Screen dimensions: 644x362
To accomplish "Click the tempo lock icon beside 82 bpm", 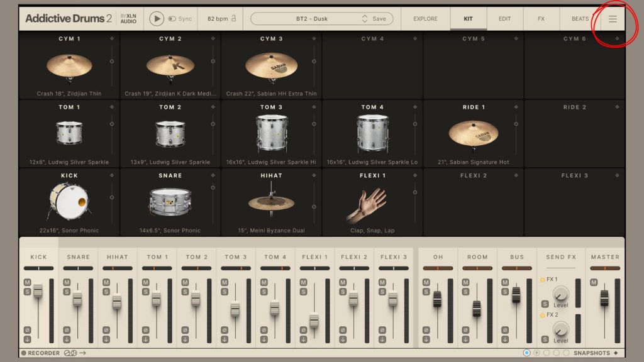I will [x=234, y=18].
